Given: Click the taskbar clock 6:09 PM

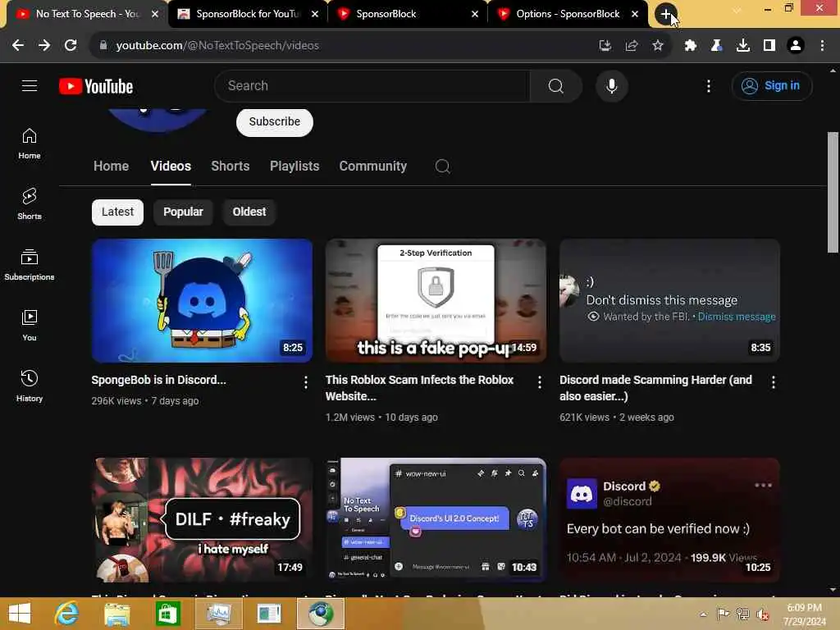Looking at the screenshot, I should point(804,608).
